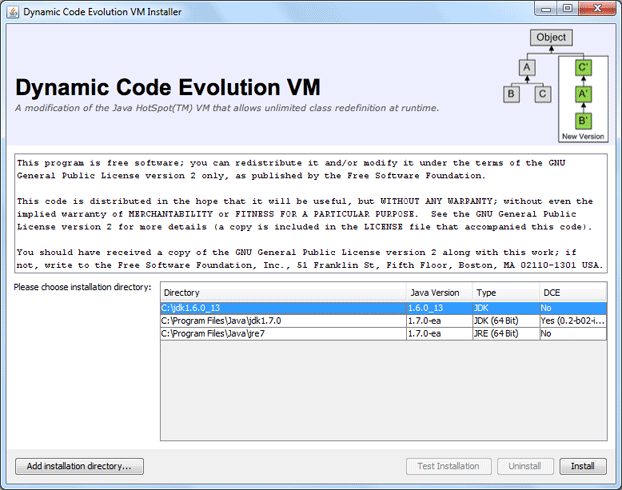Click the JRE (64 Bit) type cell
622x490 pixels.
pos(506,334)
